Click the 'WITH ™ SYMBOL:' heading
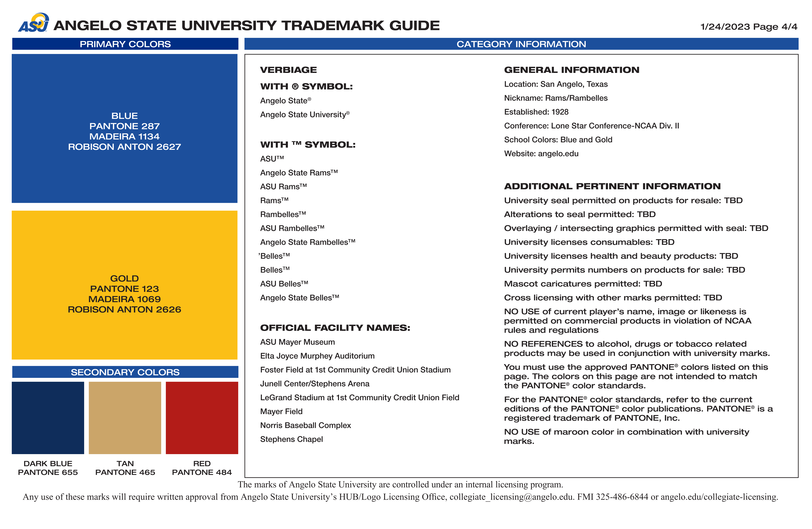The width and height of the screenshot is (812, 529). point(308,145)
